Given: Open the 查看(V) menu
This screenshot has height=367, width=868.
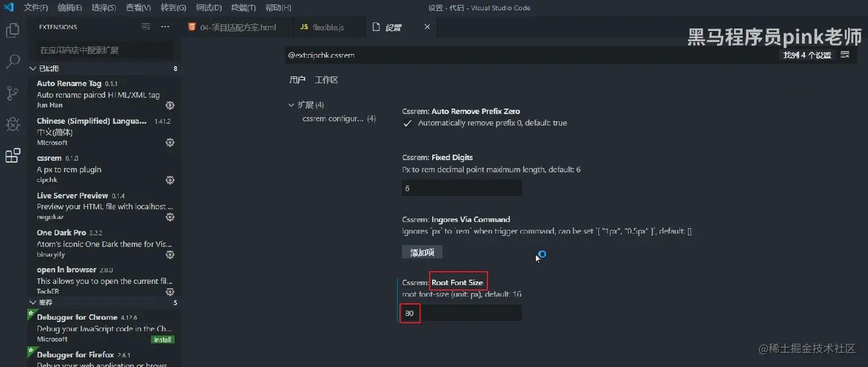Looking at the screenshot, I should [x=138, y=8].
